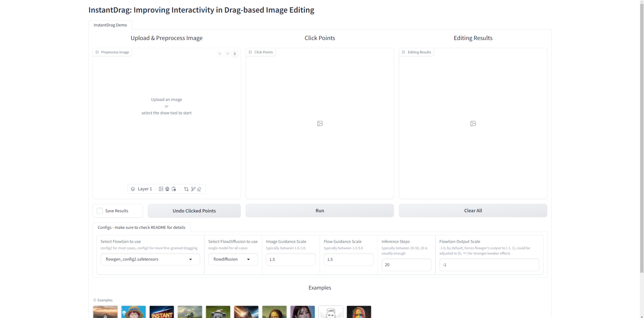Open the FlowGen model dropdown

[x=150, y=259]
